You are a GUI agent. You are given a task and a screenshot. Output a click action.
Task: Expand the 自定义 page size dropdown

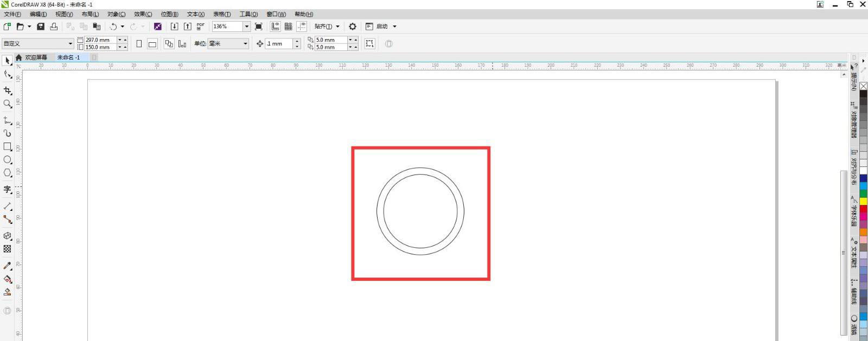click(x=70, y=44)
